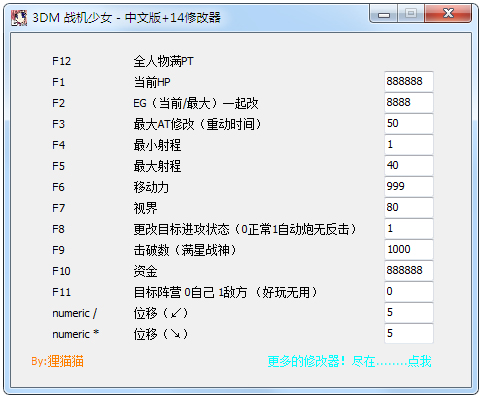Click the EG（当前/最大）一起改 label
The width and height of the screenshot is (482, 397).
196,103
